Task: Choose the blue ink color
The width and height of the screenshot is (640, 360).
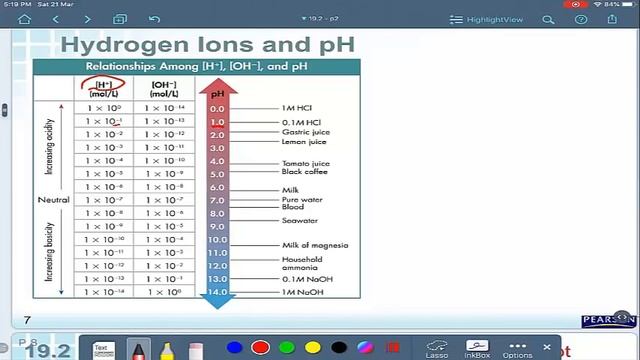Action: [x=234, y=347]
